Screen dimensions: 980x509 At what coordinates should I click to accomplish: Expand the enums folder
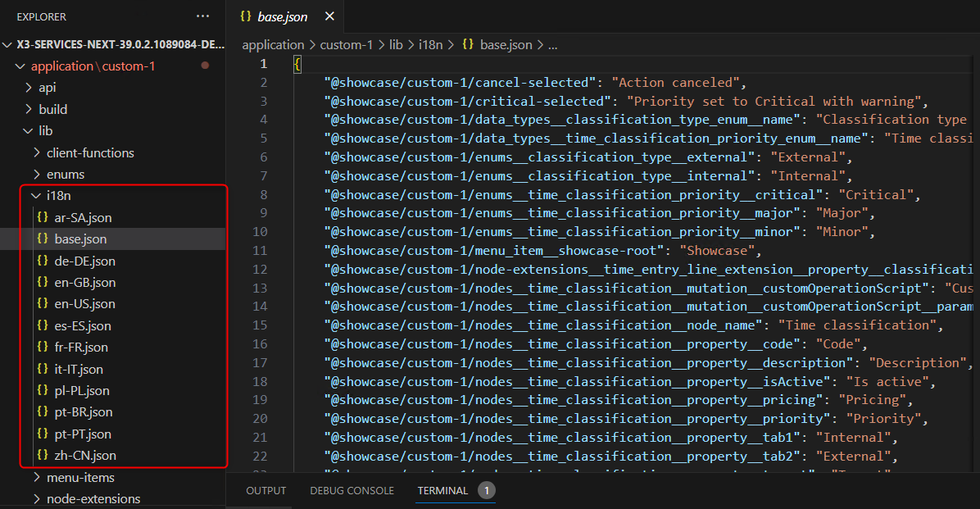[x=36, y=174]
